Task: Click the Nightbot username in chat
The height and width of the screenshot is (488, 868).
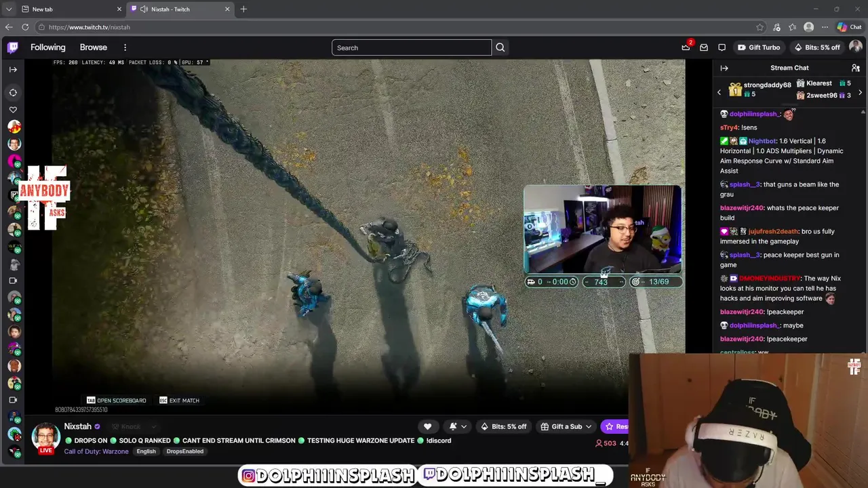Action: point(762,141)
